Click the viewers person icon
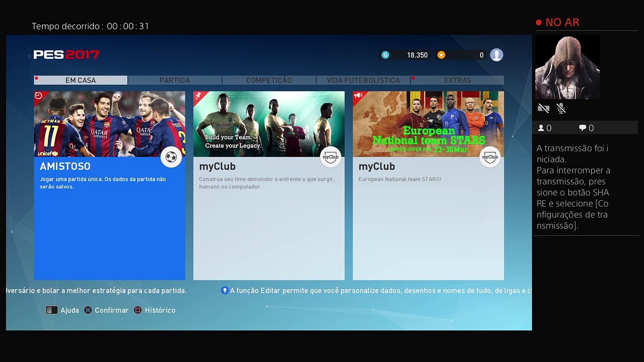The height and width of the screenshot is (362, 644). tap(541, 128)
